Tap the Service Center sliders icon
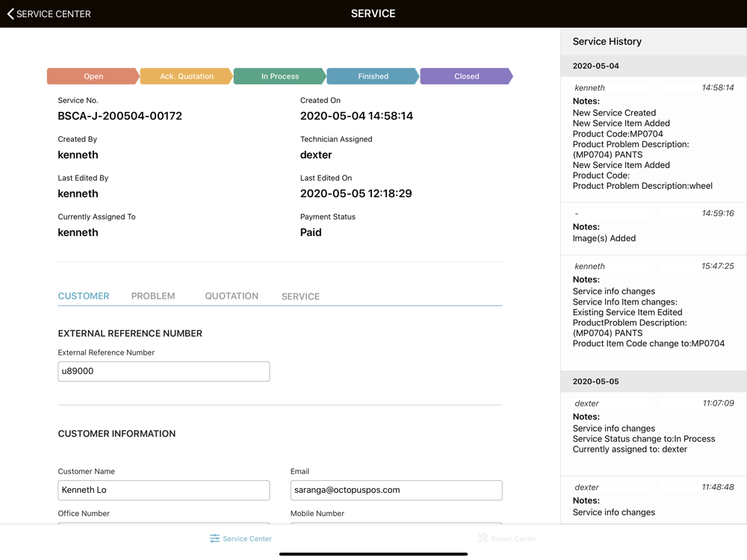The height and width of the screenshot is (560, 747). tap(214, 538)
